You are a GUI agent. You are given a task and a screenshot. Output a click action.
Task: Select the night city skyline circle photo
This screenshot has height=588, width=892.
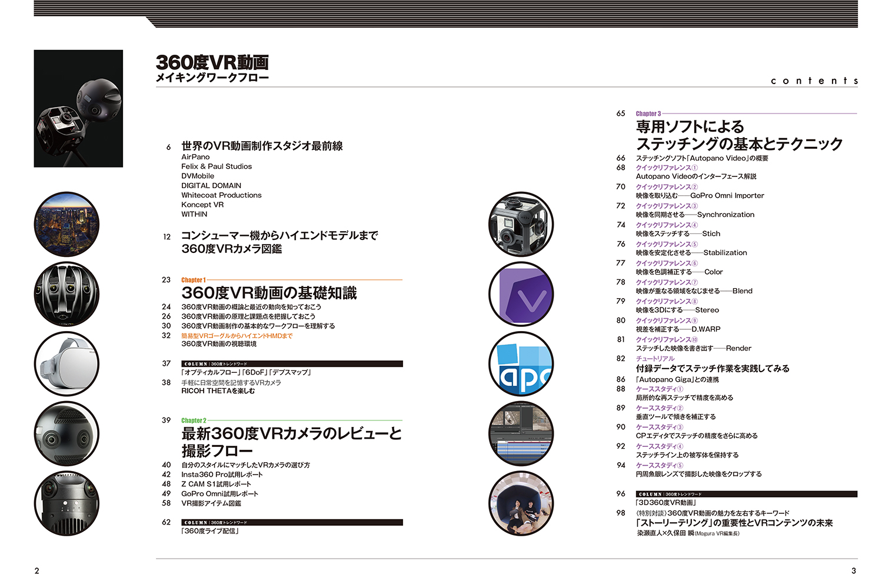[x=66, y=224]
